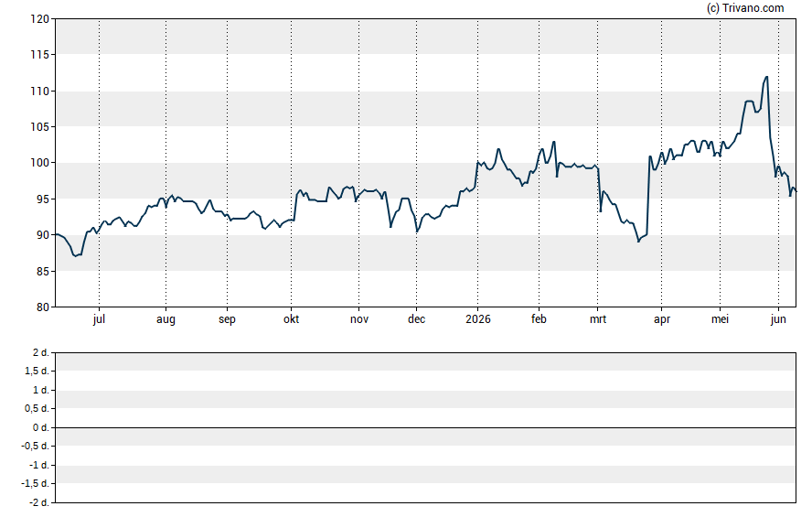Click the 'dec' month label
Image resolution: width=812 pixels, height=517 pixels.
pos(416,319)
